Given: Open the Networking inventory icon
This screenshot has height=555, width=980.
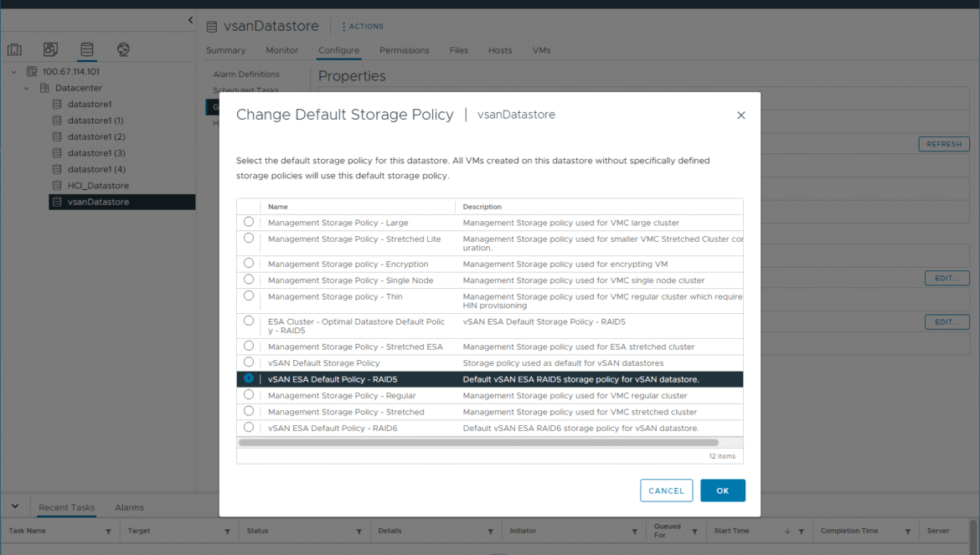Looking at the screenshot, I should pyautogui.click(x=123, y=49).
